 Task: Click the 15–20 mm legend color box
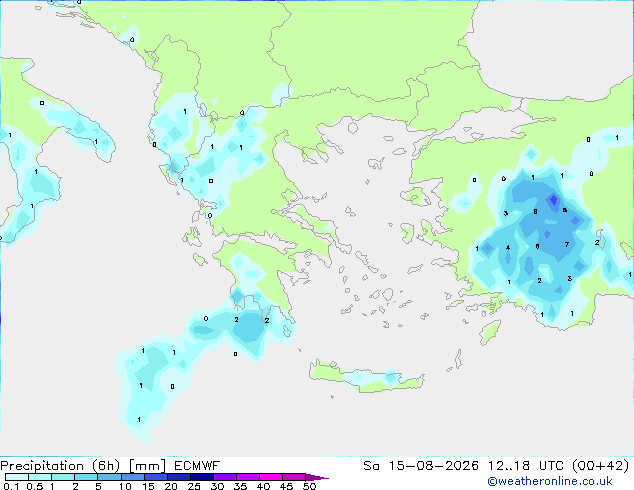155,477
